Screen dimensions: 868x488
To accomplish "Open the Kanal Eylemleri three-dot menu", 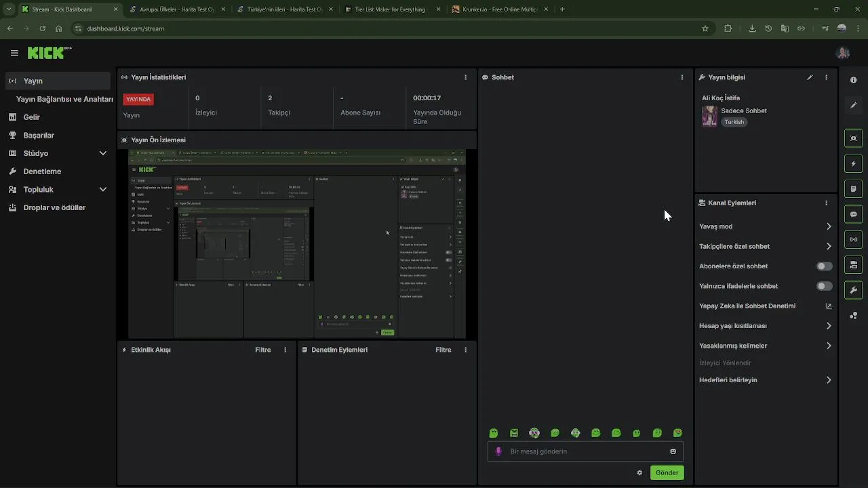I will click(x=826, y=203).
